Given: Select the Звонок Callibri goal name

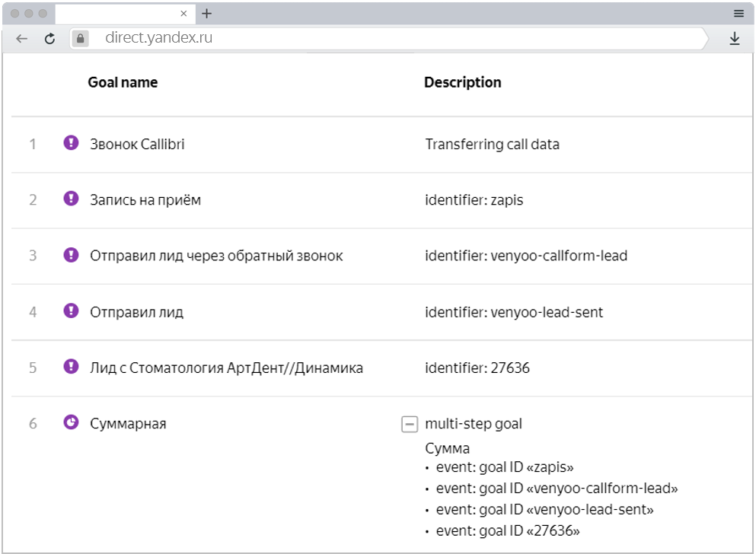Looking at the screenshot, I should point(137,144).
